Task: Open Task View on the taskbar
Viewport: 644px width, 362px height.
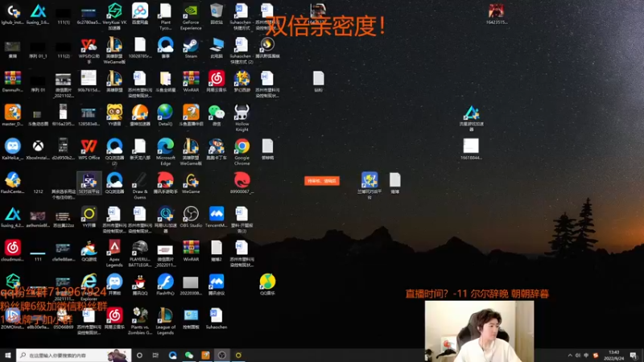Action: (155, 355)
